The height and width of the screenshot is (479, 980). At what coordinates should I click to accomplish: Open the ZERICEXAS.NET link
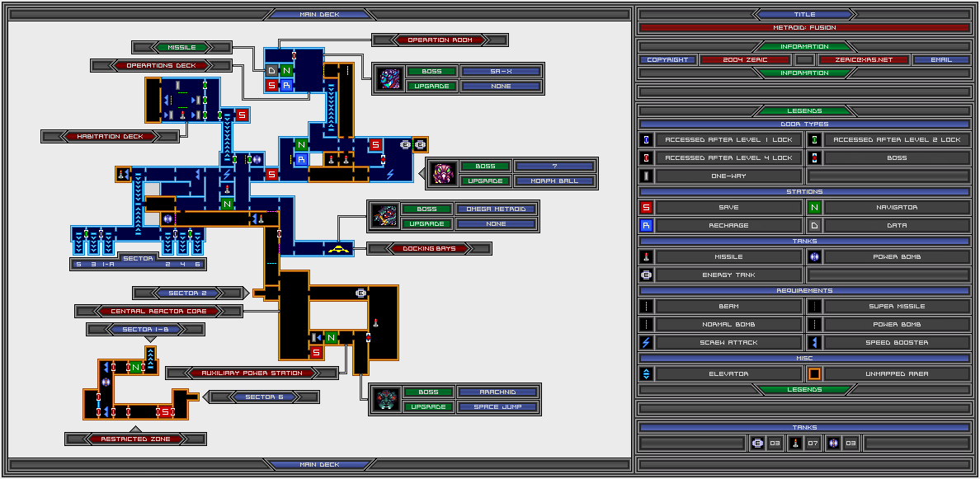point(865,59)
